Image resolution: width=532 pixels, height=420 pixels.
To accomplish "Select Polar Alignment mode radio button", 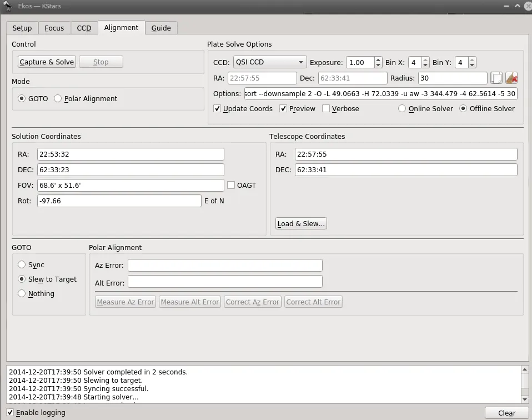I will 58,98.
